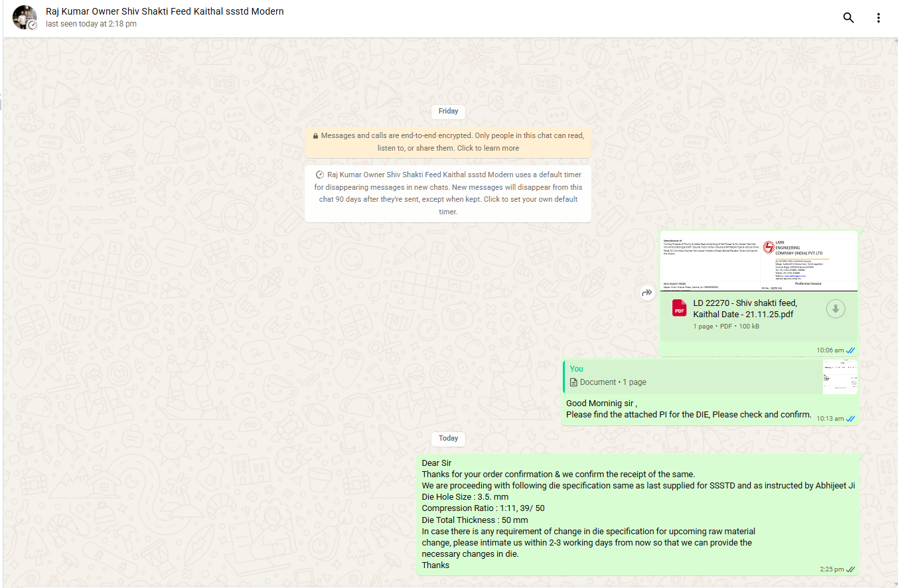
Task: Click the forward arrow beside PDF message
Action: pos(647,293)
